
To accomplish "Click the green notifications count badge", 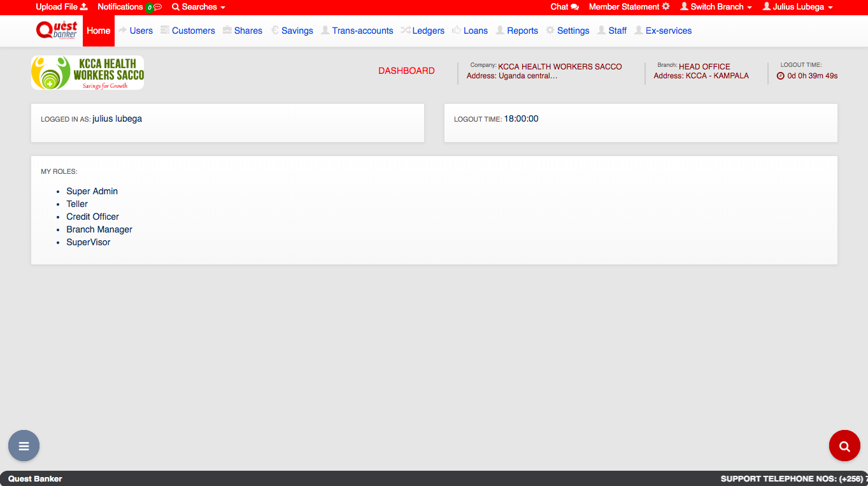I will [x=150, y=8].
